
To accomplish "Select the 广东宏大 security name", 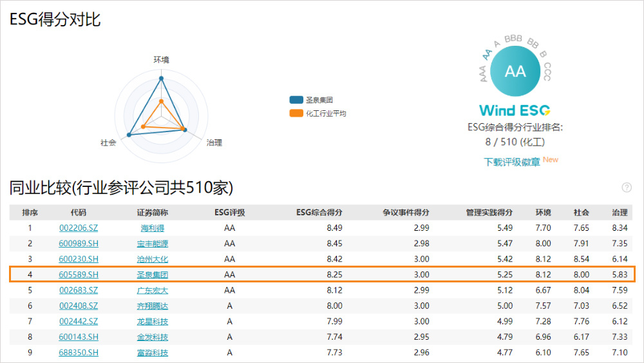I will pyautogui.click(x=154, y=290).
